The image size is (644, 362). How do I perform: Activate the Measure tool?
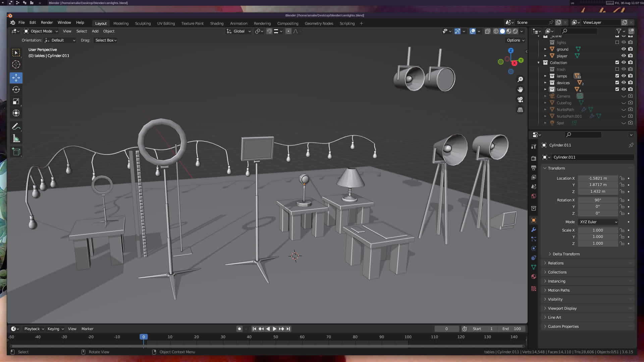pyautogui.click(x=16, y=138)
